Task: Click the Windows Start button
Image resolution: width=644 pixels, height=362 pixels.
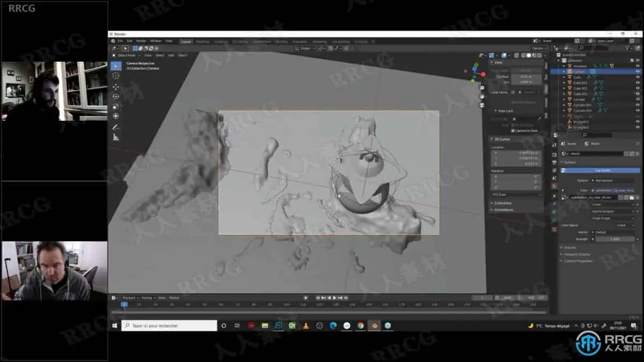Action: [x=115, y=326]
